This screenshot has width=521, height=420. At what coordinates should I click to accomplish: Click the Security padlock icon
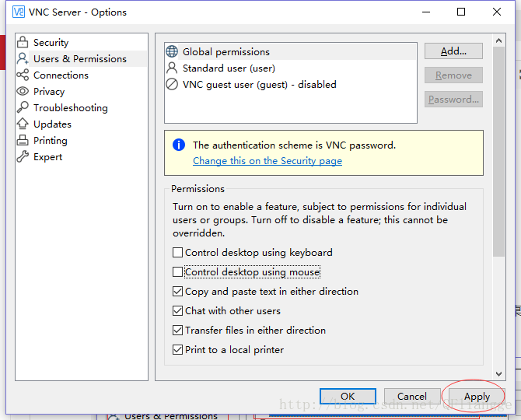(23, 42)
